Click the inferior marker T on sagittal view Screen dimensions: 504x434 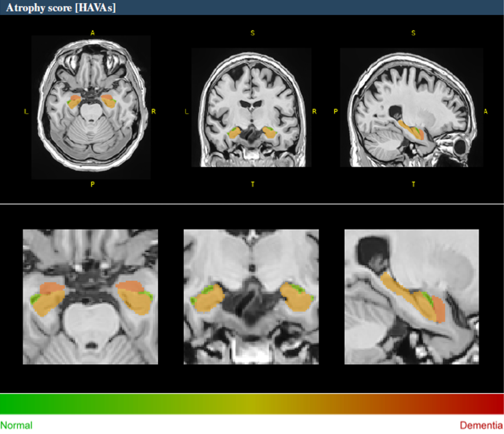coord(413,185)
